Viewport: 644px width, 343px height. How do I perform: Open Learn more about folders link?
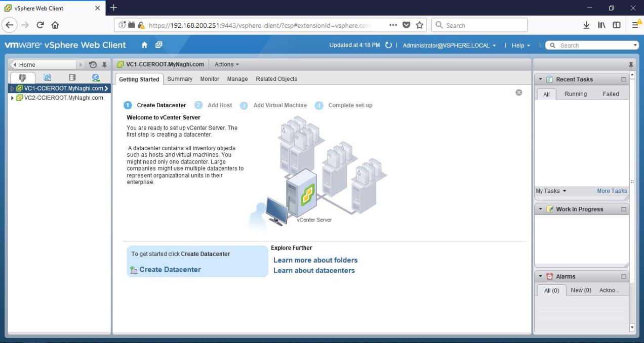click(315, 260)
